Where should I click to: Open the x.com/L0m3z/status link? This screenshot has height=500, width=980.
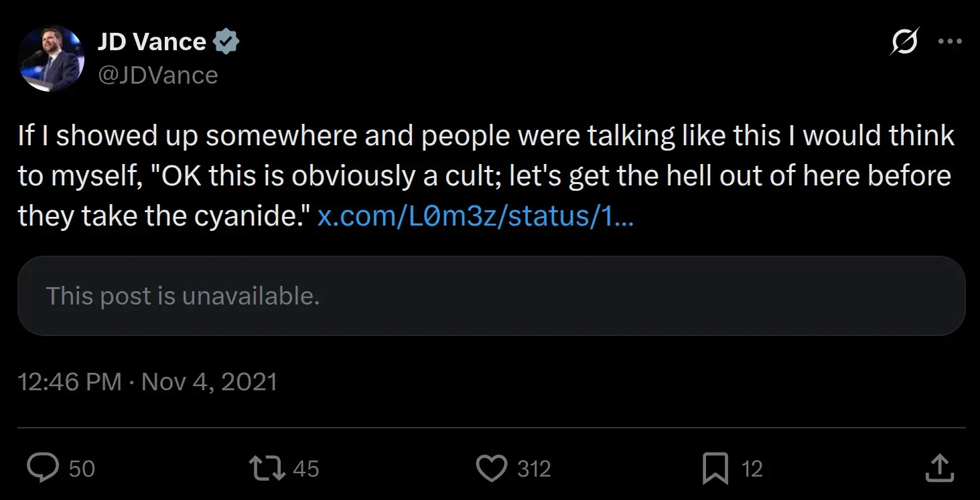tap(474, 216)
